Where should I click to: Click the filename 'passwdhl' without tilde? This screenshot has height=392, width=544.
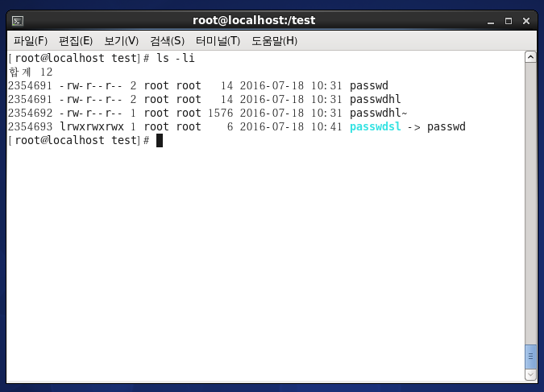pos(375,100)
